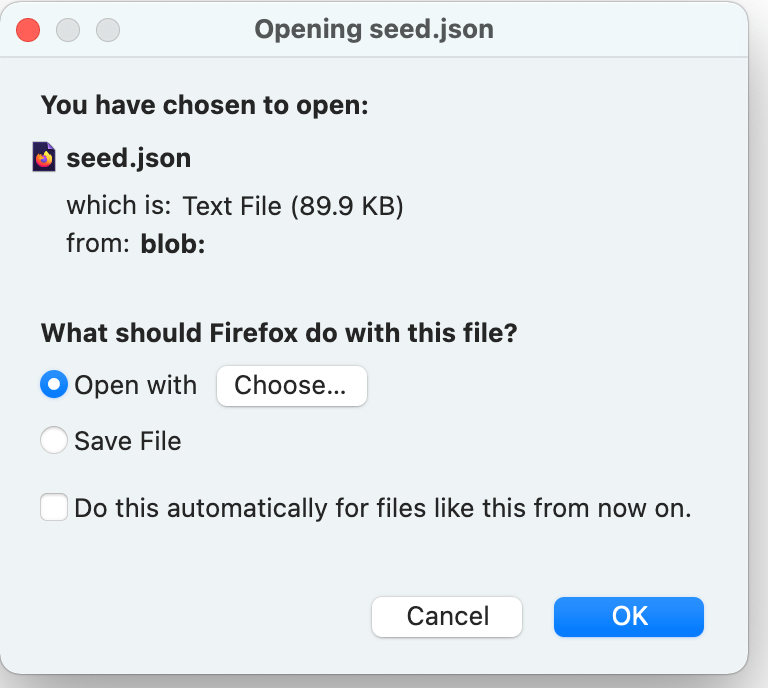Click the seed.json Firefox file icon
The image size is (768, 688).
pos(44,158)
